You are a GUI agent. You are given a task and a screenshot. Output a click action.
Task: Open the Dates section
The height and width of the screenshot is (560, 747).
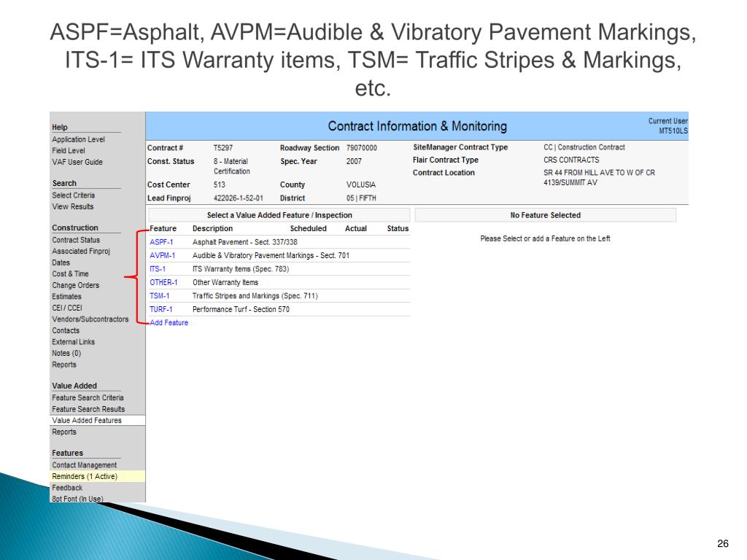point(61,262)
